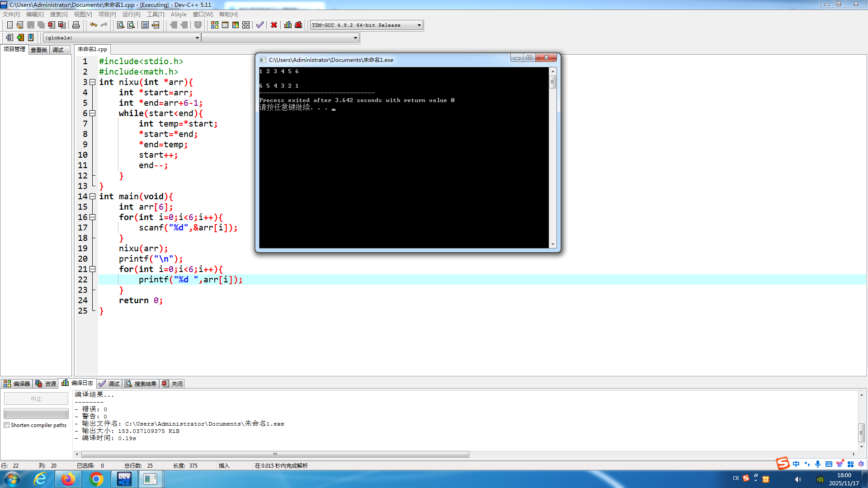Viewport: 868px width, 488px height.
Task: Click the Undo arrow icon
Action: pyautogui.click(x=93, y=25)
